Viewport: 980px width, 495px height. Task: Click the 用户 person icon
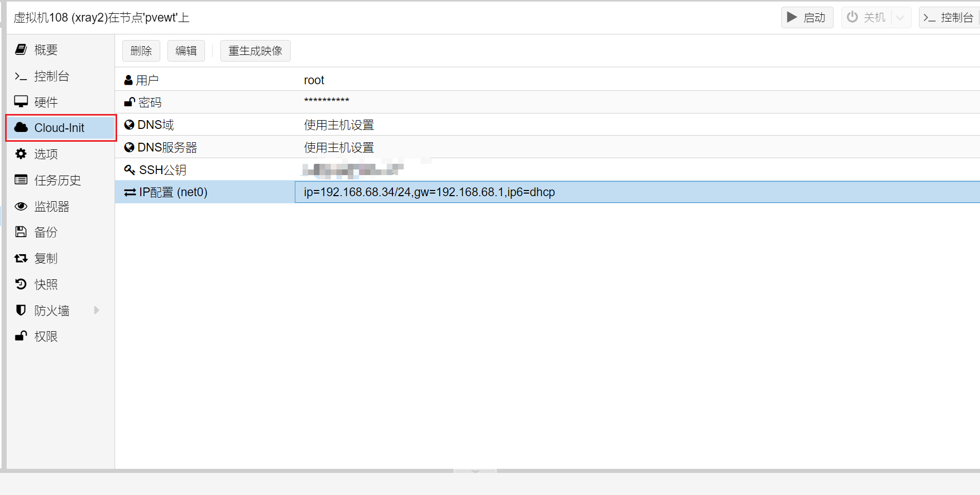(128, 80)
